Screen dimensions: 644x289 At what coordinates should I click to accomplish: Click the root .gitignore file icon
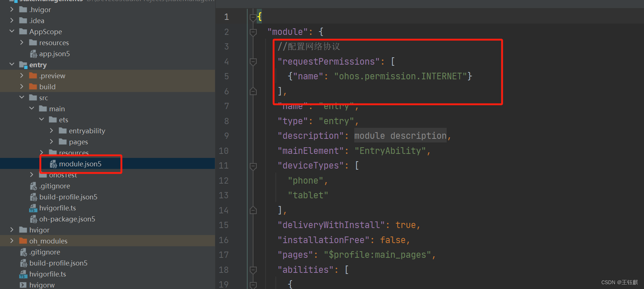23,252
